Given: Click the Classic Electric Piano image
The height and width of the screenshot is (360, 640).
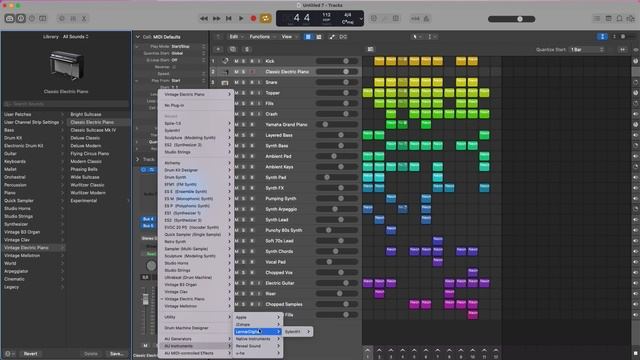Looking at the screenshot, I should [x=66, y=66].
